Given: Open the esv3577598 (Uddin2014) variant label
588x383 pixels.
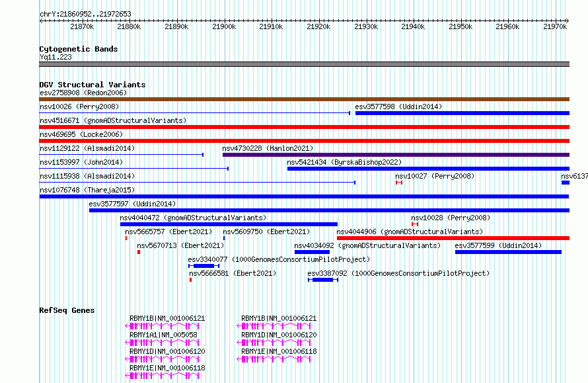Looking at the screenshot, I should tap(398, 106).
